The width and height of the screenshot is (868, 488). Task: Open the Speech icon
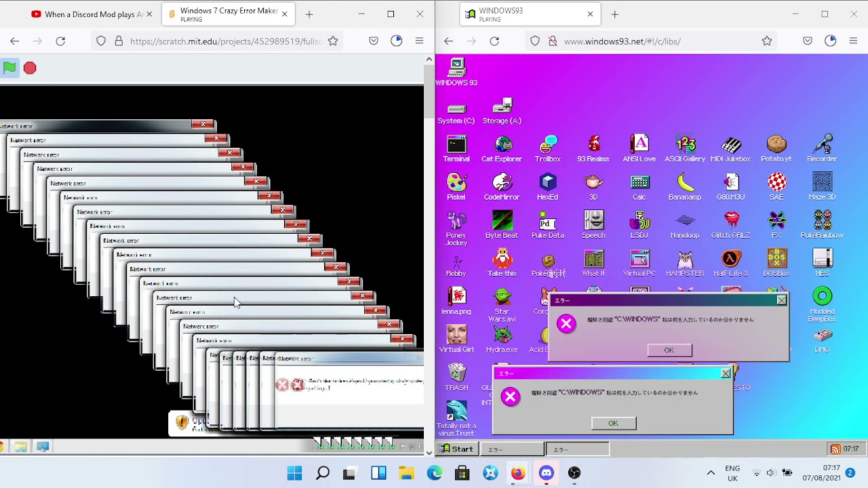[x=593, y=225]
